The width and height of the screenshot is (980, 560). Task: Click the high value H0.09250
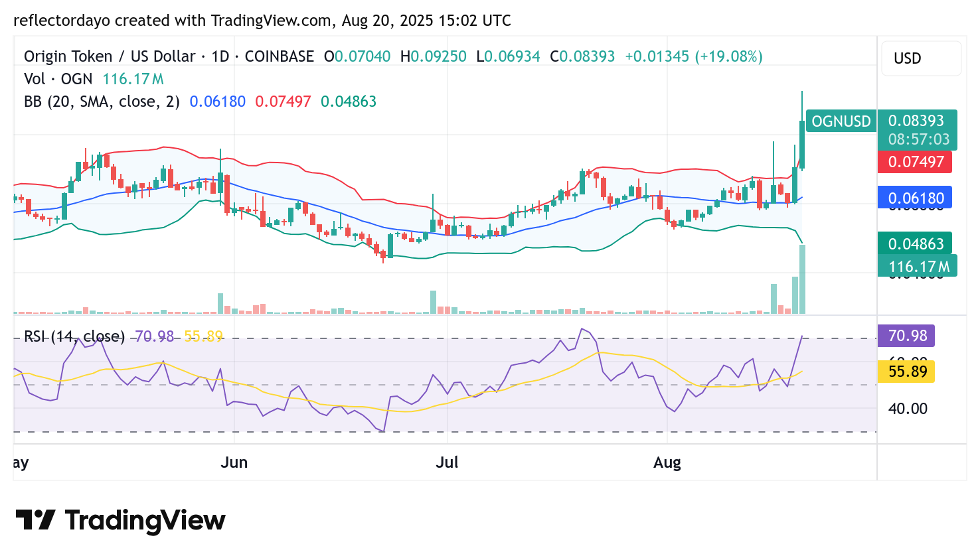tap(434, 56)
